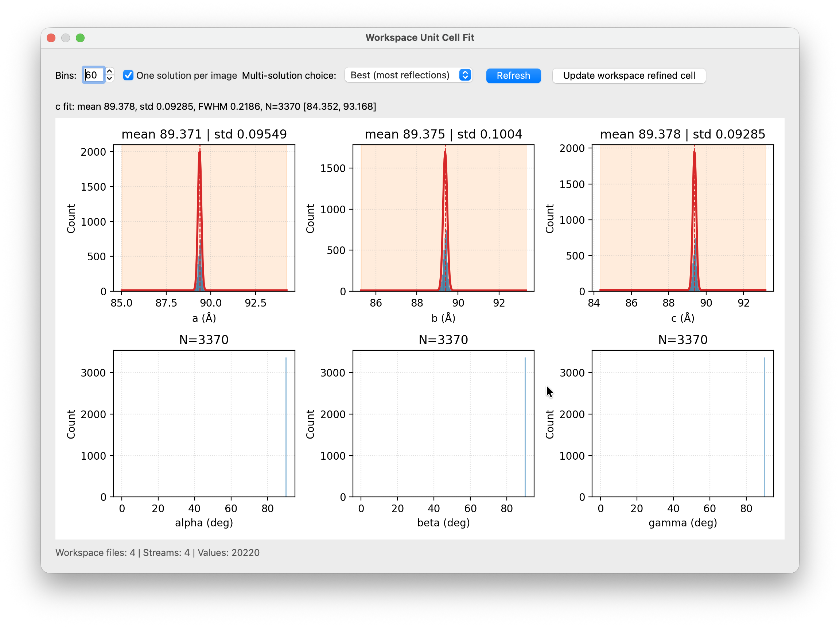Click the 'c (Å)' axis label
Viewport: 840px width, 627px height.
coord(682,318)
